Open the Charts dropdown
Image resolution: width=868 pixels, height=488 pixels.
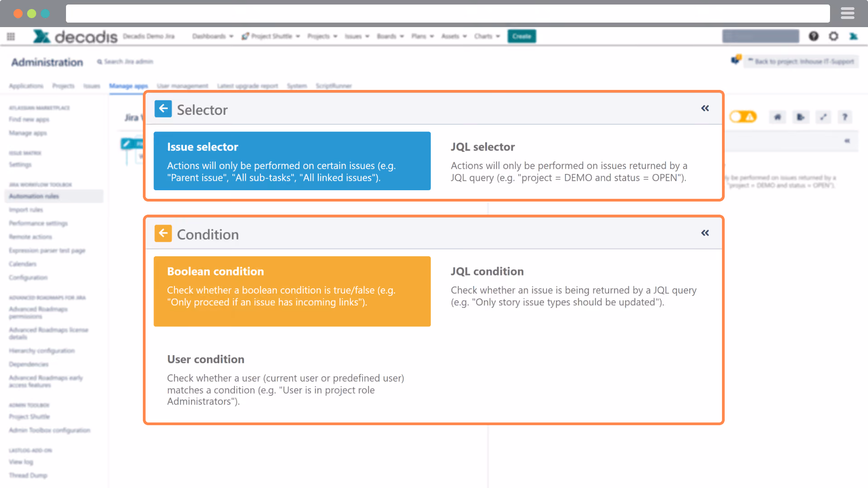pyautogui.click(x=487, y=36)
